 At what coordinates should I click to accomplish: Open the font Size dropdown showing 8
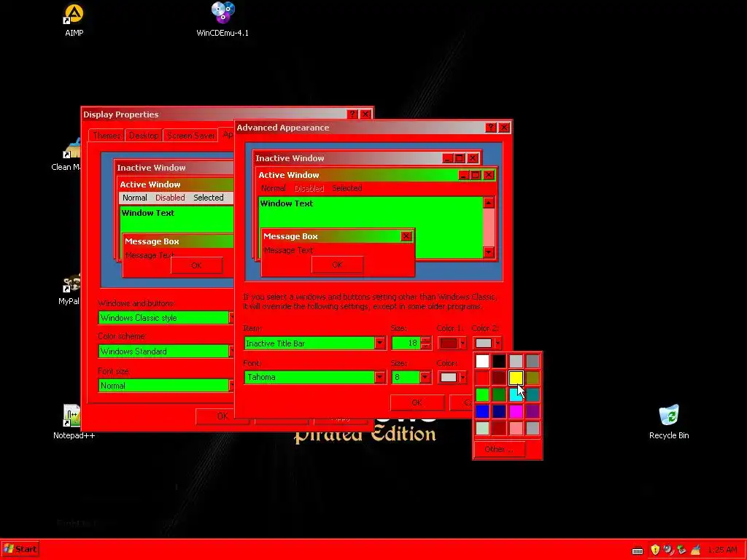[x=425, y=377]
